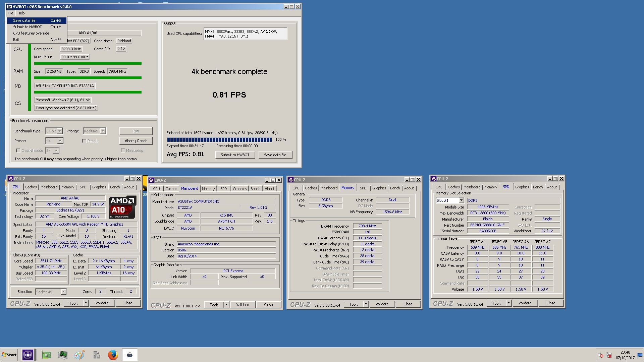Expand the Benchmark type dropdown
Image resolution: width=644 pixels, height=362 pixels.
60,131
